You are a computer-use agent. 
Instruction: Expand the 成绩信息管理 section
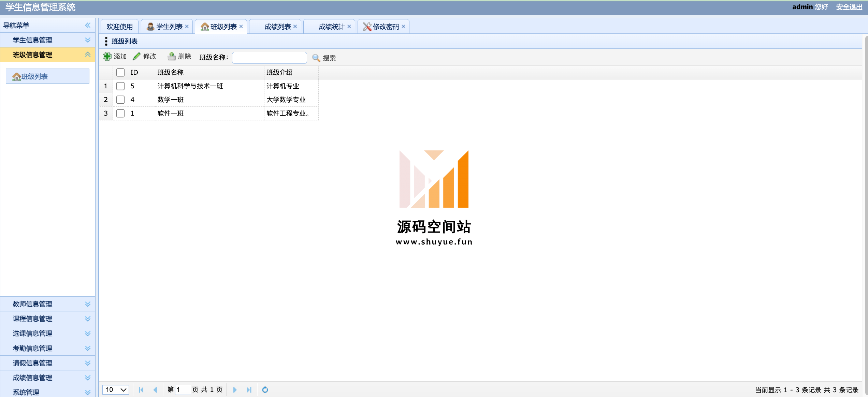point(88,378)
